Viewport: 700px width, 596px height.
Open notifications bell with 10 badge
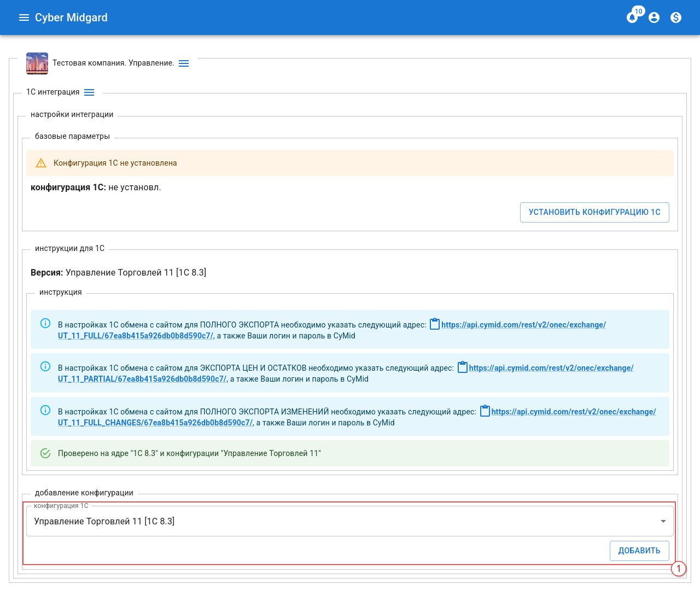click(632, 17)
